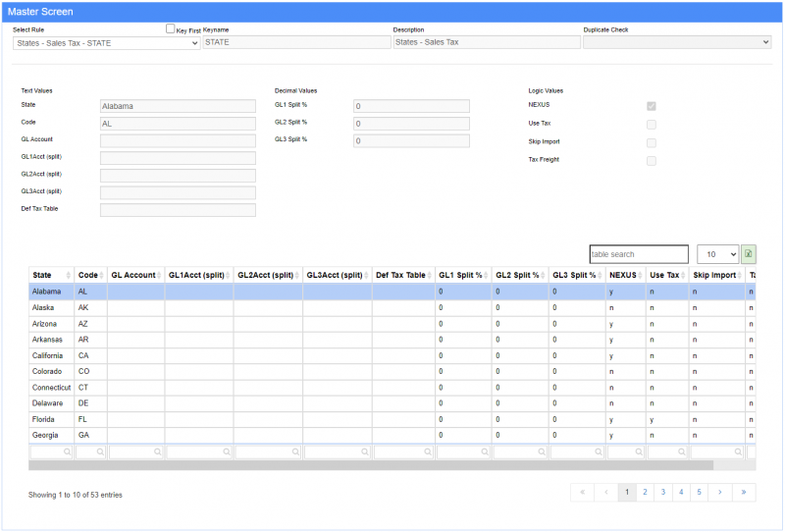Toggle the Key First checkbox
This screenshot has height=532, width=785.
pos(171,29)
